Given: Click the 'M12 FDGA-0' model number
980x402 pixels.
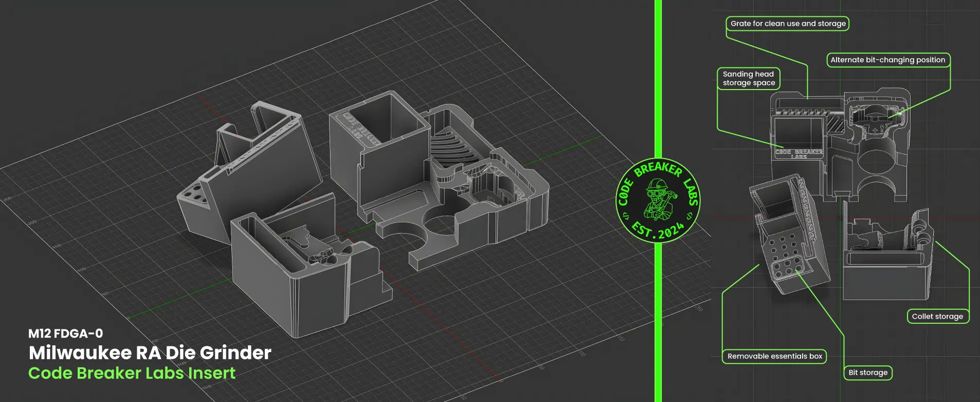Looking at the screenshot, I should 65,334.
